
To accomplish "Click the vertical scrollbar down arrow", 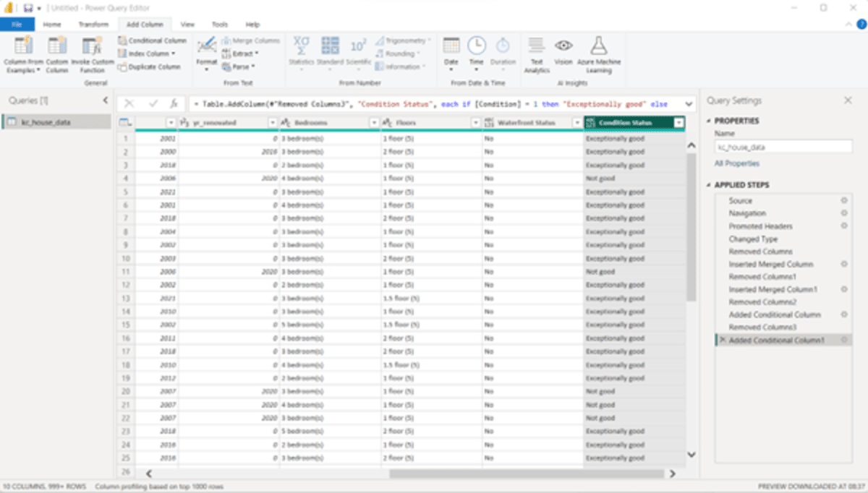I will [691, 455].
